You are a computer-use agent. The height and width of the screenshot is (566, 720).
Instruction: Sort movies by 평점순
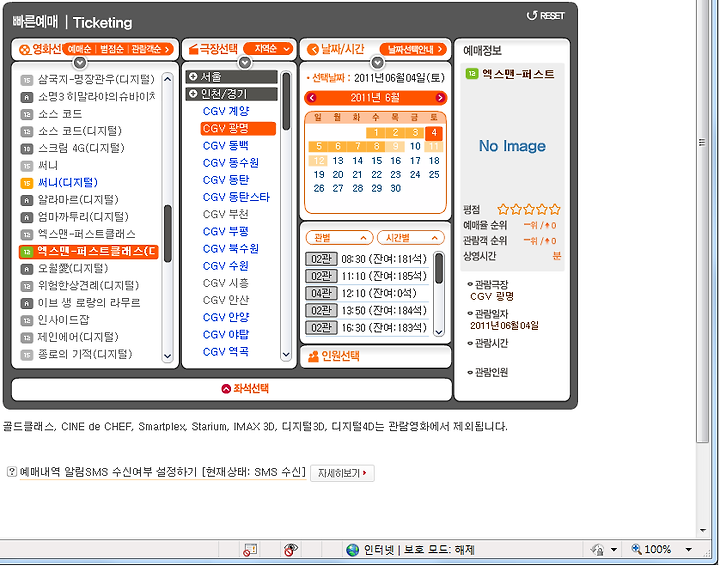111,49
